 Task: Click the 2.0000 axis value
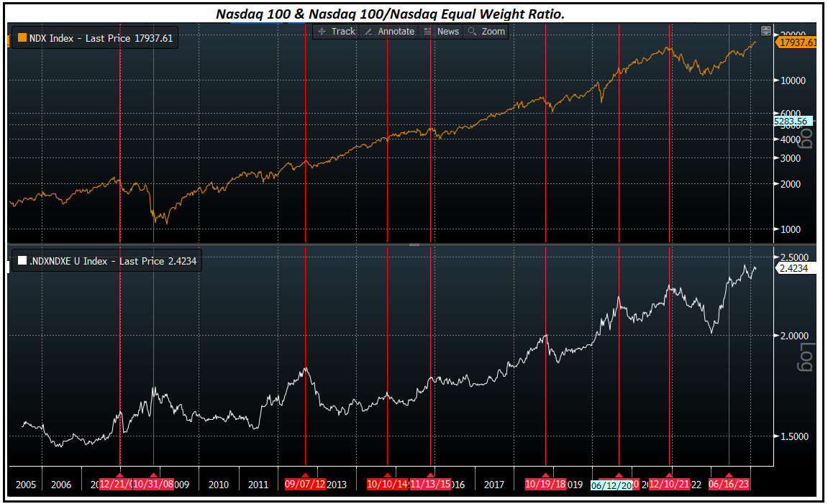pos(795,336)
